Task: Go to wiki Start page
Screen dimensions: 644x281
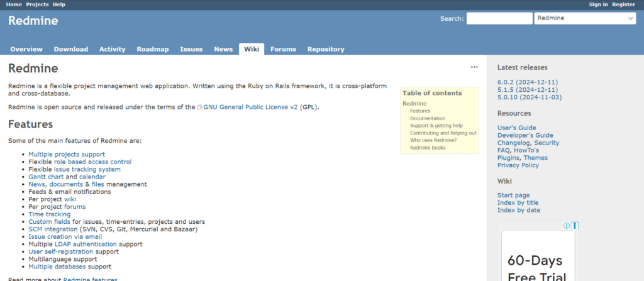Action: click(x=513, y=195)
